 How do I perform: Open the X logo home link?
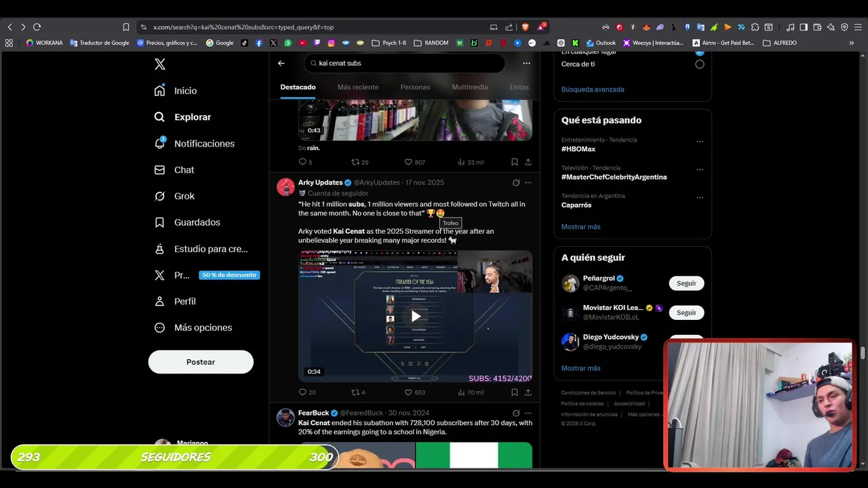[159, 64]
